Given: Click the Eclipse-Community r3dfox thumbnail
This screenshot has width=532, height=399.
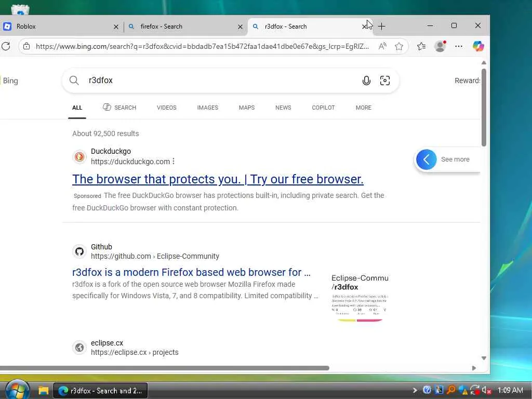Looking at the screenshot, I should point(360,298).
